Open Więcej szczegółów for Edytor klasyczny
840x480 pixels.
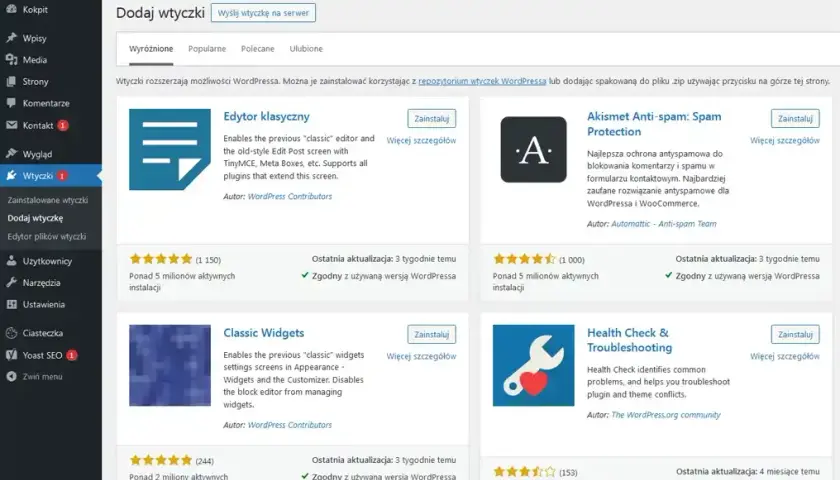coord(421,140)
